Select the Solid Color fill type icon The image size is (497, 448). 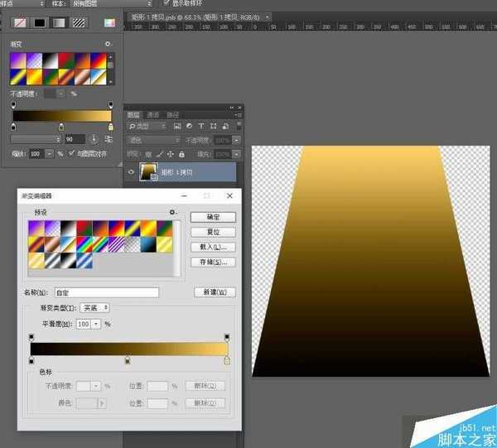[x=39, y=22]
